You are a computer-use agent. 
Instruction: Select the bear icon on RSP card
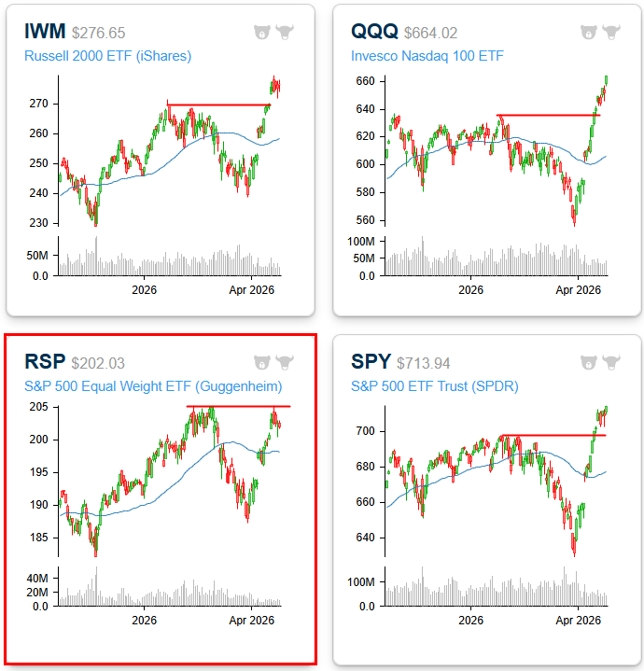[262, 362]
